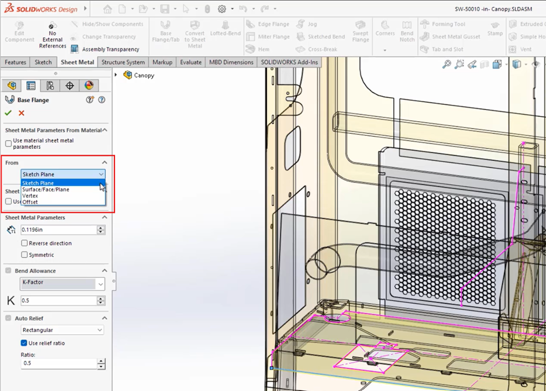Click Edit Component tool
This screenshot has width=546, height=391.
point(20,32)
